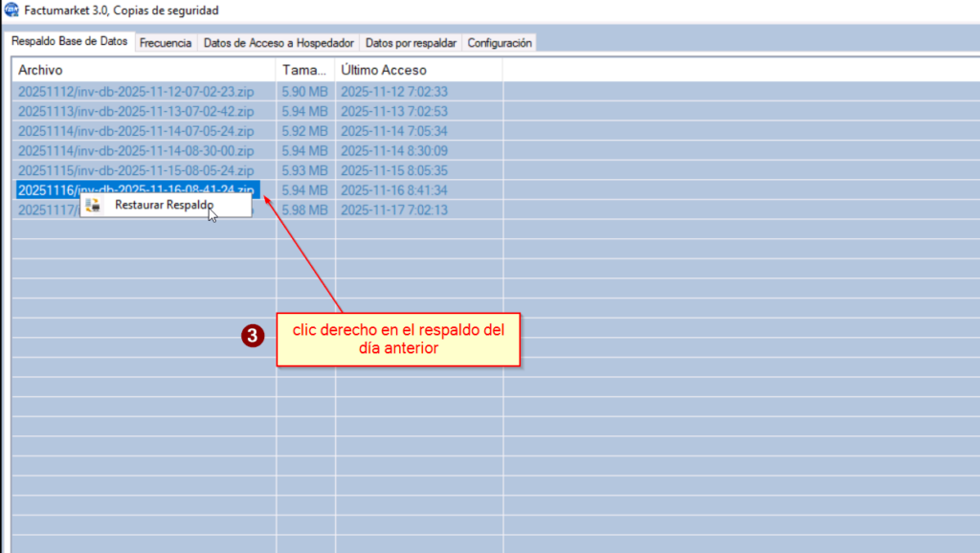The height and width of the screenshot is (553, 980).
Task: Click the red step 3 annotation callout
Action: pos(252,336)
